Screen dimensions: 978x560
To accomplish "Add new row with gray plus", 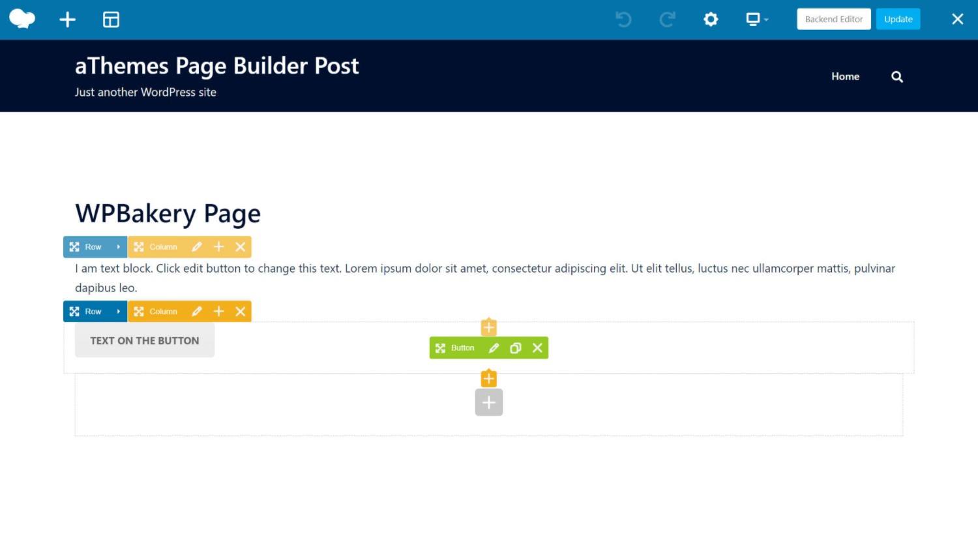I will point(489,403).
